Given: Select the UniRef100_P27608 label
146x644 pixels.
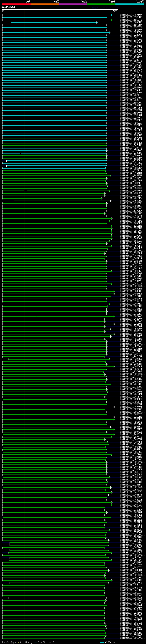Looking at the screenshot, I should pos(131,55).
